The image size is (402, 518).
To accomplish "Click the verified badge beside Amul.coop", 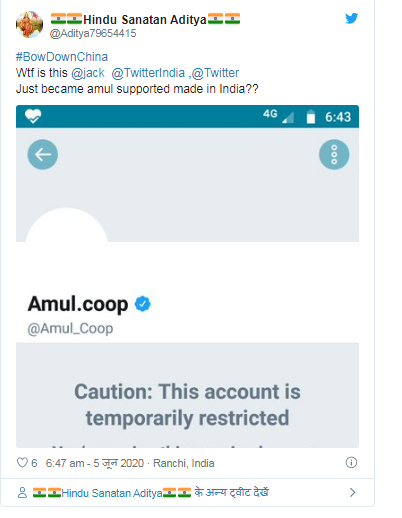I will (143, 304).
